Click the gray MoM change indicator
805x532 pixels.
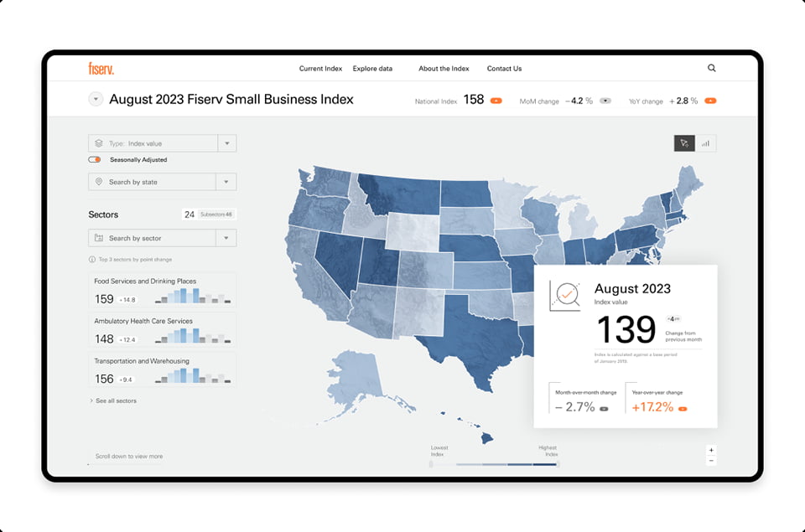click(605, 101)
